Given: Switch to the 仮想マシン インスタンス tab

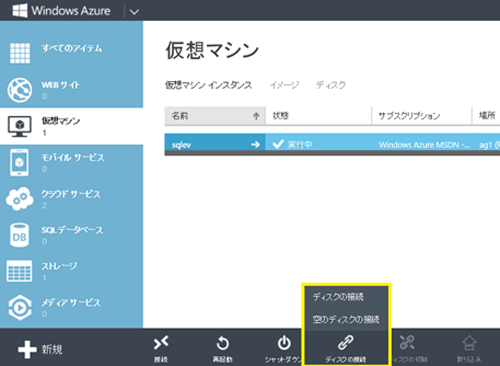Looking at the screenshot, I should point(209,85).
